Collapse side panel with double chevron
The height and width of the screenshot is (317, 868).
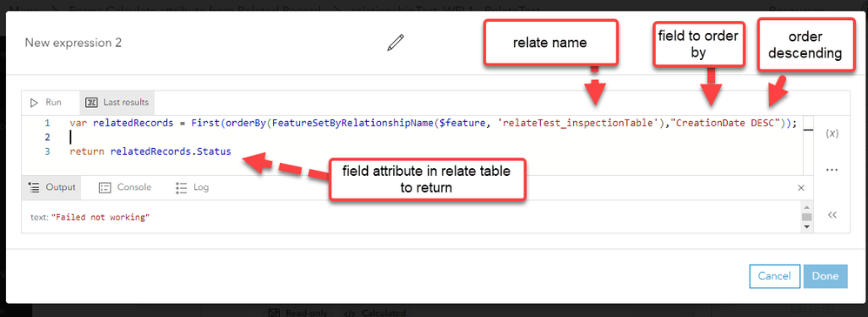(831, 215)
